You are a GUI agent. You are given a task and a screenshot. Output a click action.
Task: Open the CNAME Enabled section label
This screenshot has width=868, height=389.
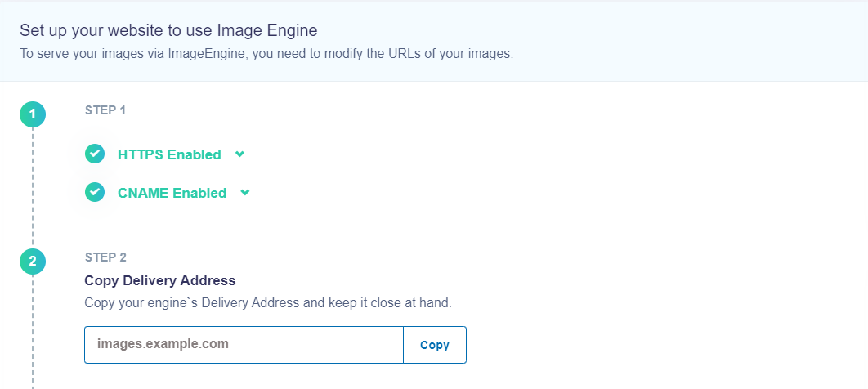coord(172,193)
